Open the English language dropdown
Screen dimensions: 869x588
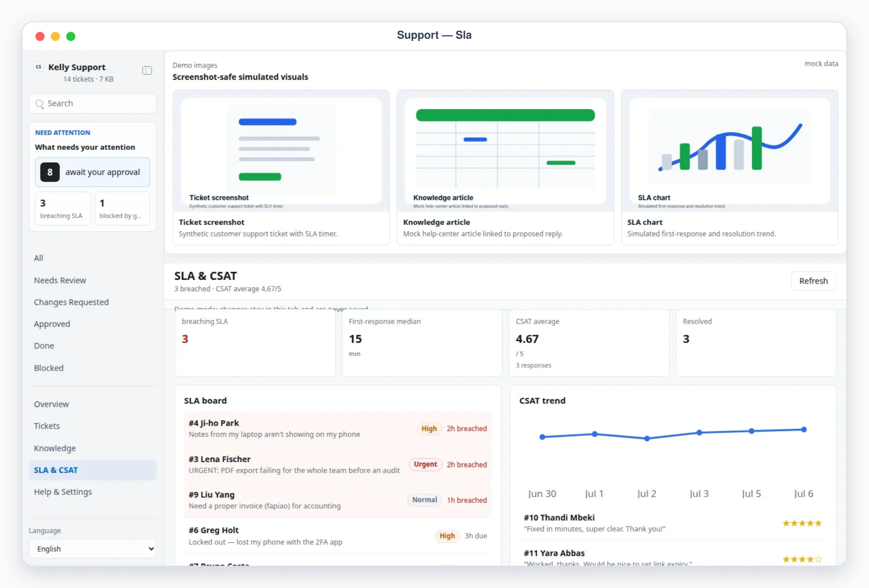[93, 549]
